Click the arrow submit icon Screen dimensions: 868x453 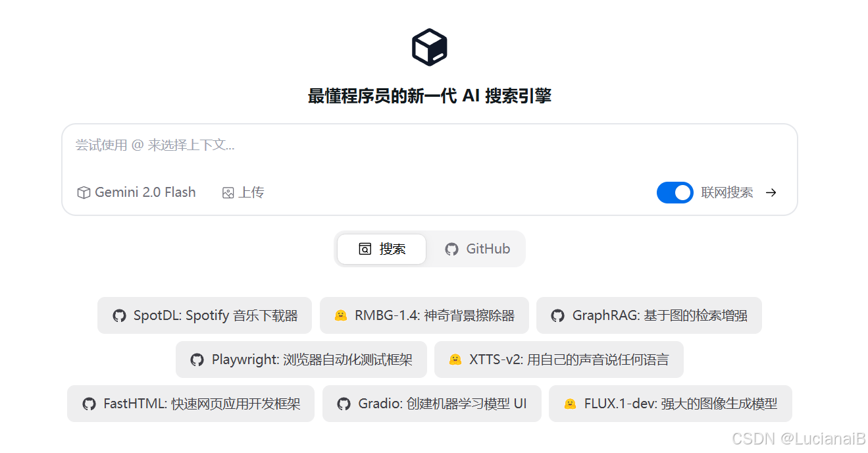point(771,193)
